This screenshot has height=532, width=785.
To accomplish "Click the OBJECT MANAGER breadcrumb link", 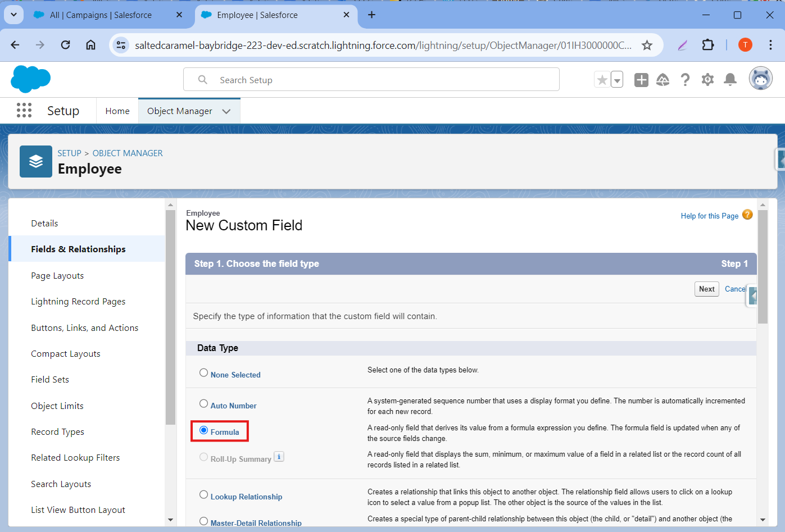I will pyautogui.click(x=128, y=153).
